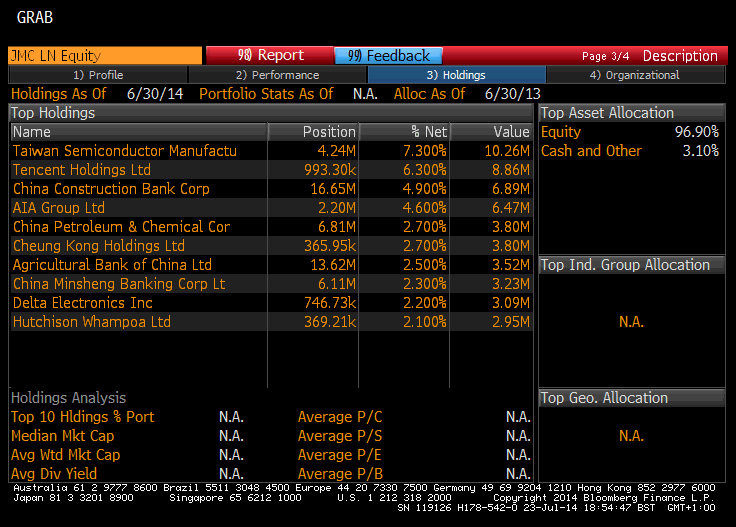The height and width of the screenshot is (527, 736).
Task: Click the Avg Wtd Mkt Cap label
Action: point(66,455)
